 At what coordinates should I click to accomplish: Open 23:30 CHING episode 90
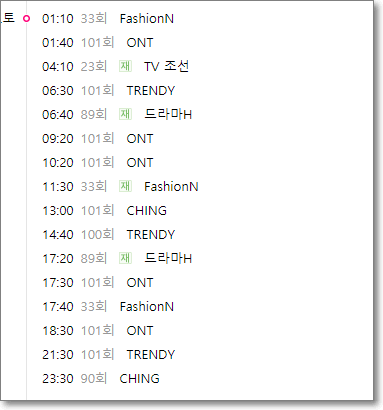(101, 379)
